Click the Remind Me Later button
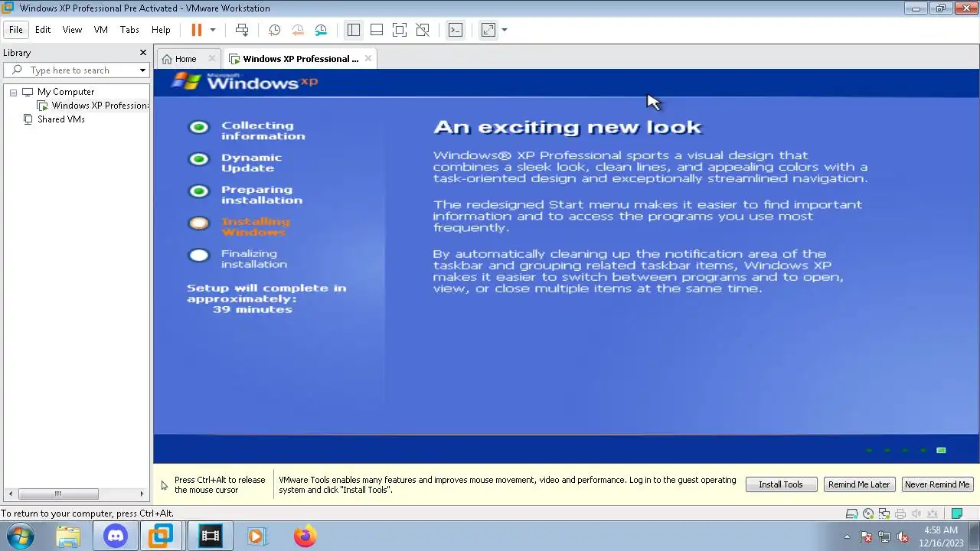This screenshot has width=980, height=551. pyautogui.click(x=859, y=484)
